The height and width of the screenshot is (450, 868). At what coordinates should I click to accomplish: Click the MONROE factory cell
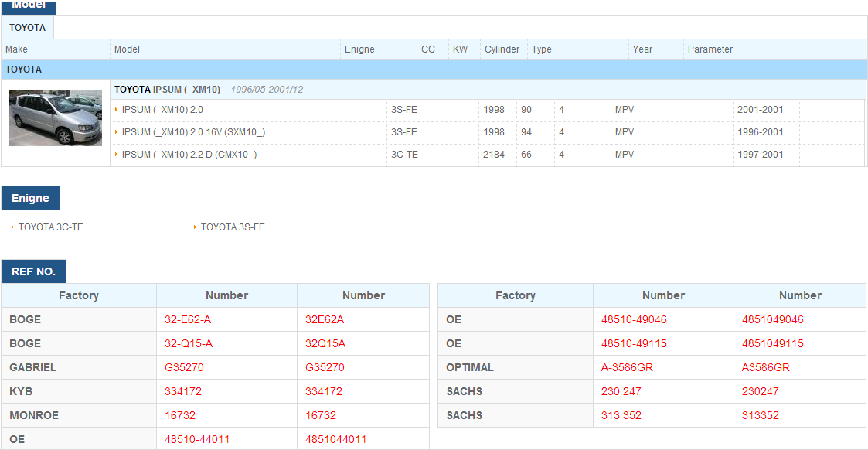coord(79,415)
